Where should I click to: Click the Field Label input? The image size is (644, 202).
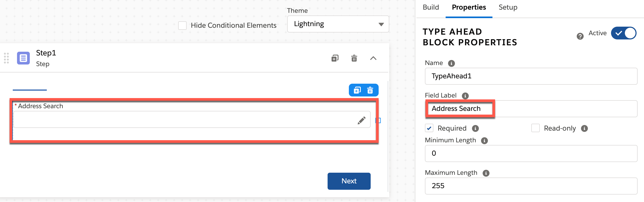tap(531, 109)
